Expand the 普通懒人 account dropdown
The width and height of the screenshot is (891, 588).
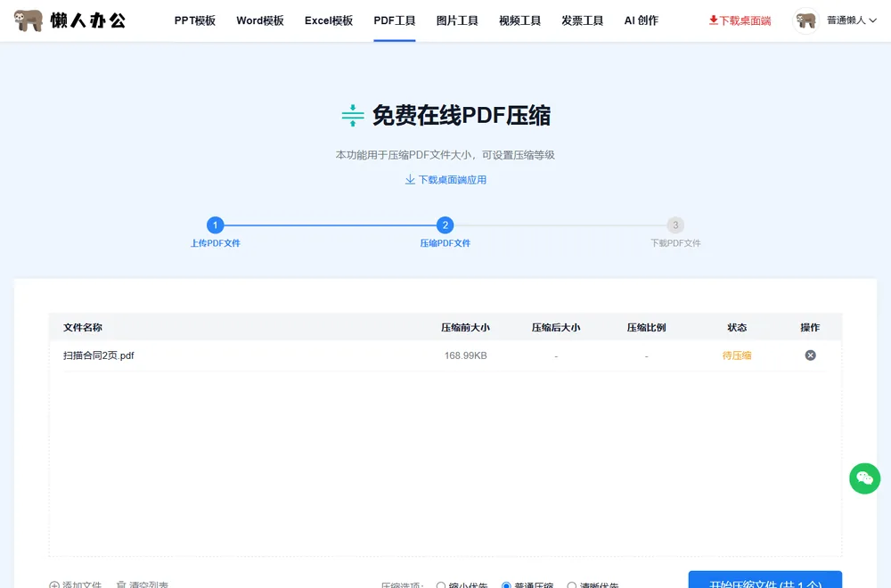click(851, 20)
